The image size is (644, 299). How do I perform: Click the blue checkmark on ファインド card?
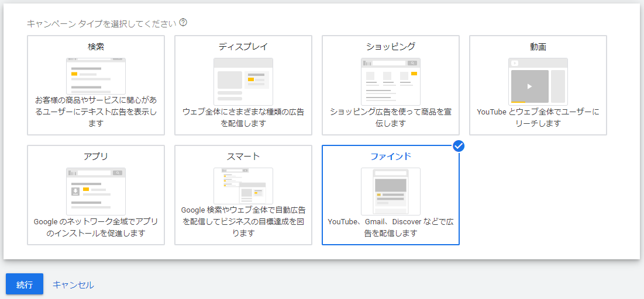459,145
